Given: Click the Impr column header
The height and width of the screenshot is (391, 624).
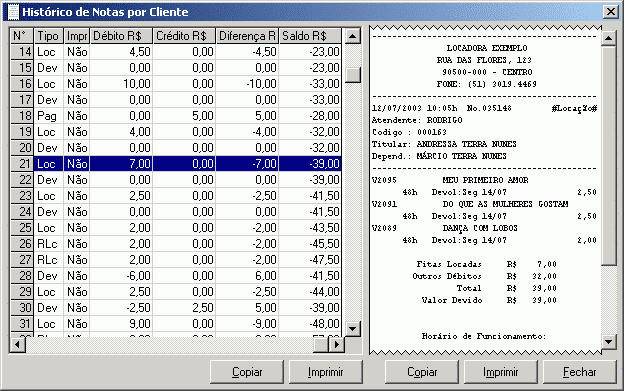Looking at the screenshot, I should (x=77, y=36).
